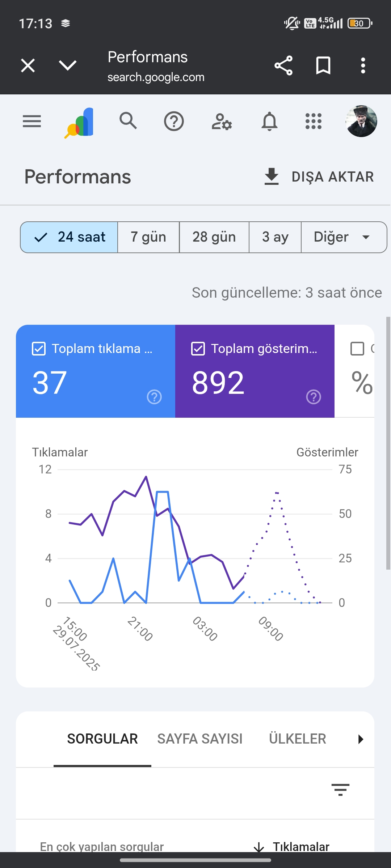391x868 pixels.
Task: Expand the browser tab chevron down arrow
Action: pyautogui.click(x=68, y=65)
